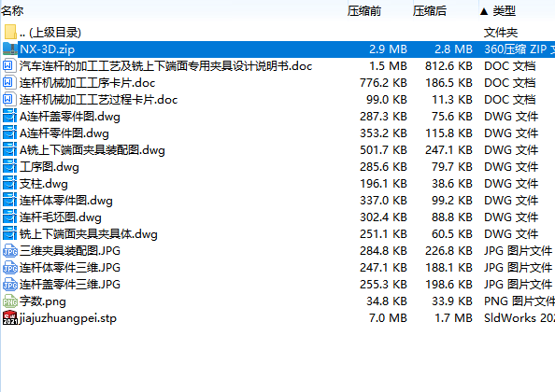
Task: Click the 812.6 KB compressed size value
Action: click(448, 65)
